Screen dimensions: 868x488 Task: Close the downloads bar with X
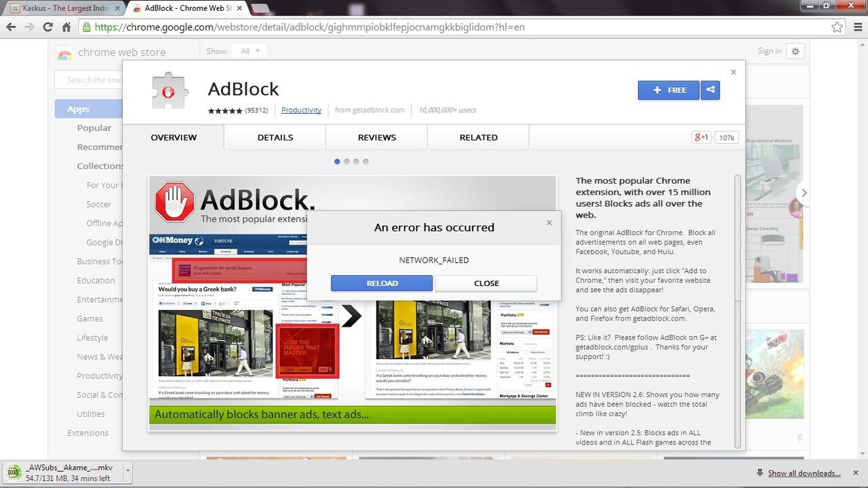tap(855, 472)
